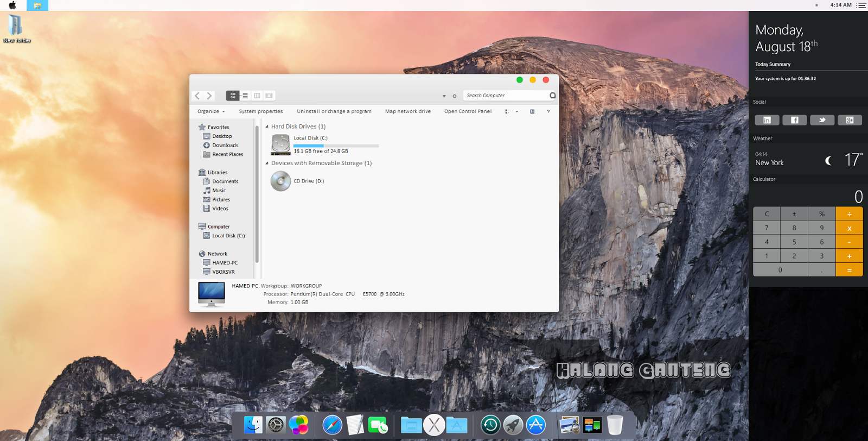Open Music library in the sidebar
The image size is (868, 441).
point(214,191)
